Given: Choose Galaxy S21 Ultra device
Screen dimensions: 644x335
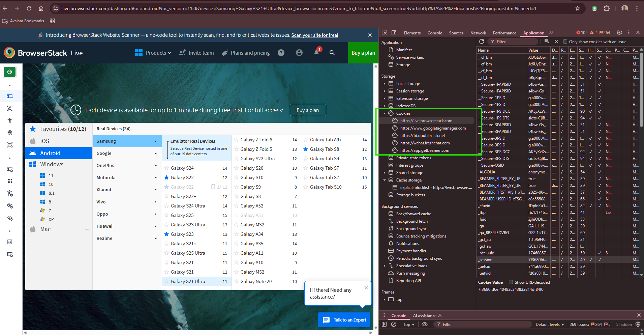Looking at the screenshot, I should tap(197, 281).
